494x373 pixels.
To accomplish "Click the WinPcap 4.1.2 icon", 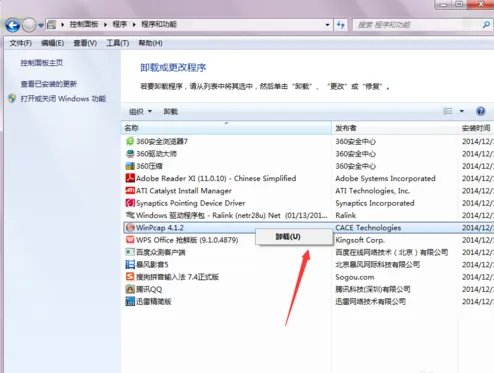I will pyautogui.click(x=130, y=228).
